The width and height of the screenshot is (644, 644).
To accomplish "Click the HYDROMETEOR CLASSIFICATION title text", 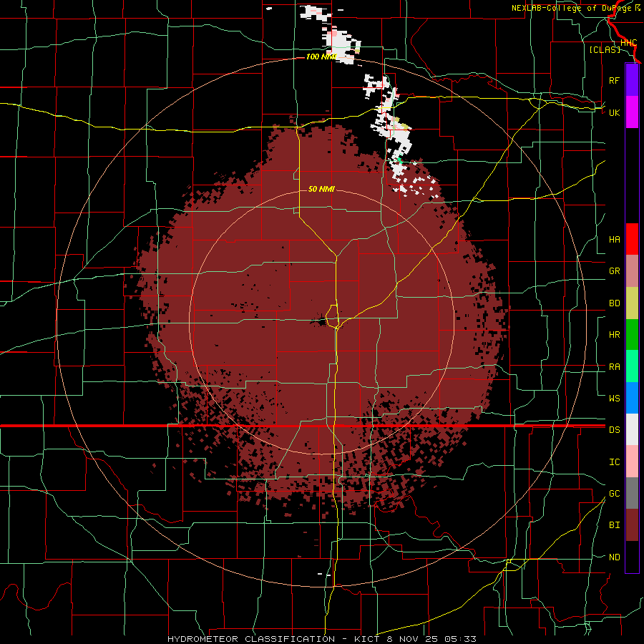I will click(x=250, y=639).
